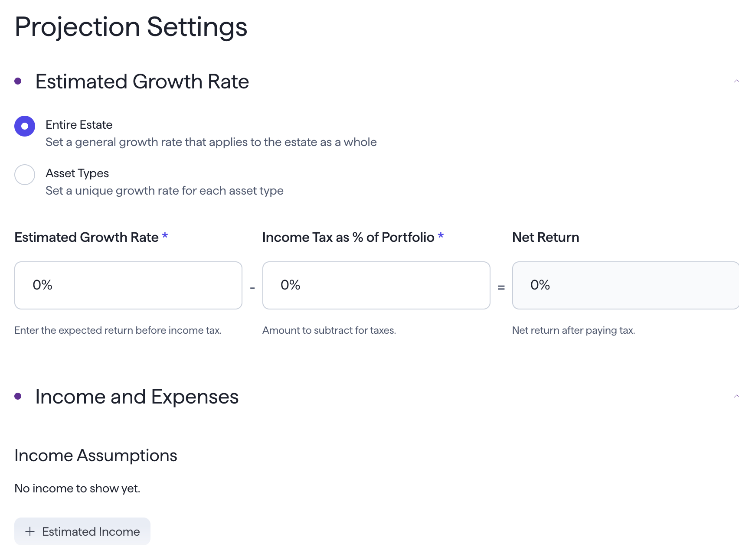Click the equals sign before Net Return
Viewport: 739px width, 560px height.
[501, 287]
